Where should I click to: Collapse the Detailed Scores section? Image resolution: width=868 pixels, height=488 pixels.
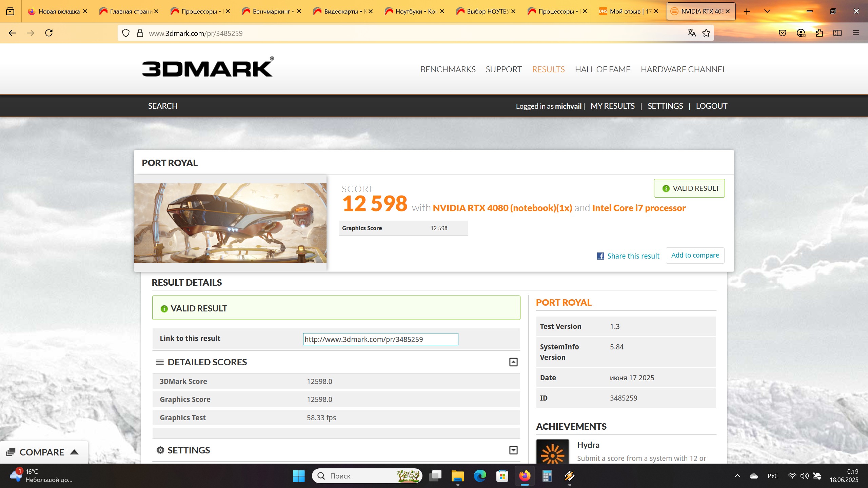(x=513, y=362)
